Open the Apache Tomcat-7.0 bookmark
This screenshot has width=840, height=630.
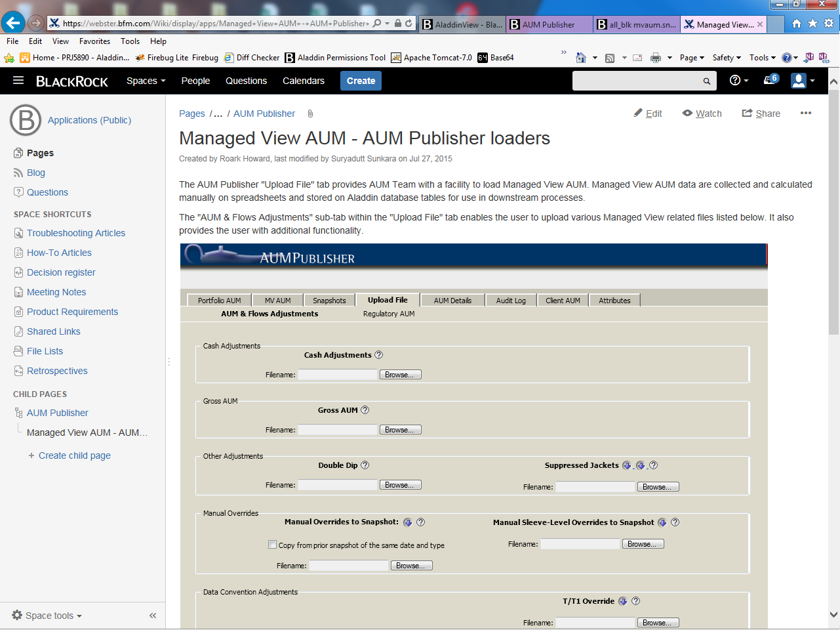(x=431, y=58)
